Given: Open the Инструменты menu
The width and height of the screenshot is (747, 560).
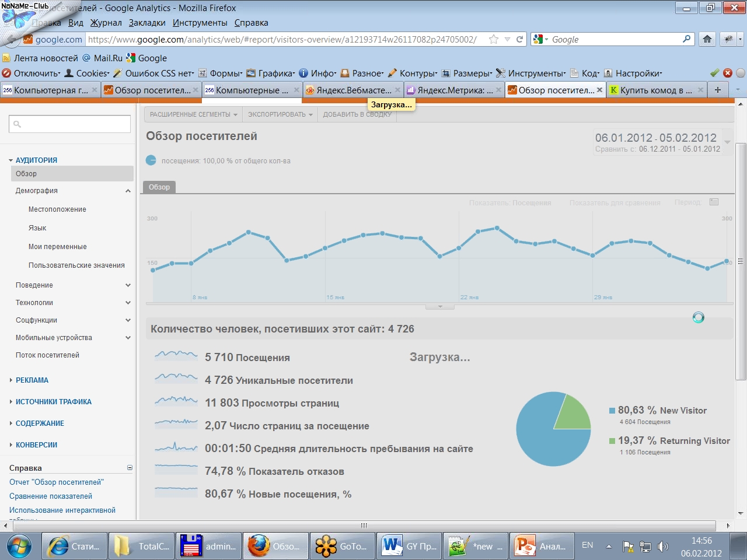Looking at the screenshot, I should [200, 23].
